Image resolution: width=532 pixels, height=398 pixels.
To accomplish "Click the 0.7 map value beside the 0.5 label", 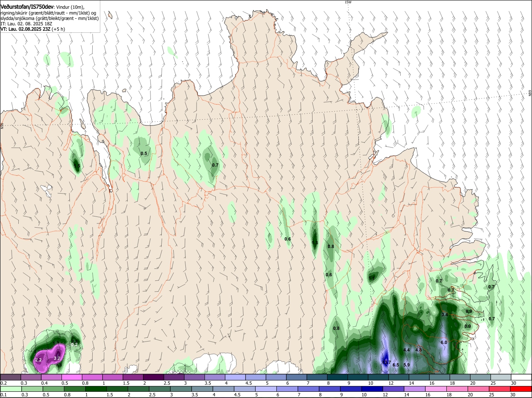I will (x=215, y=165).
